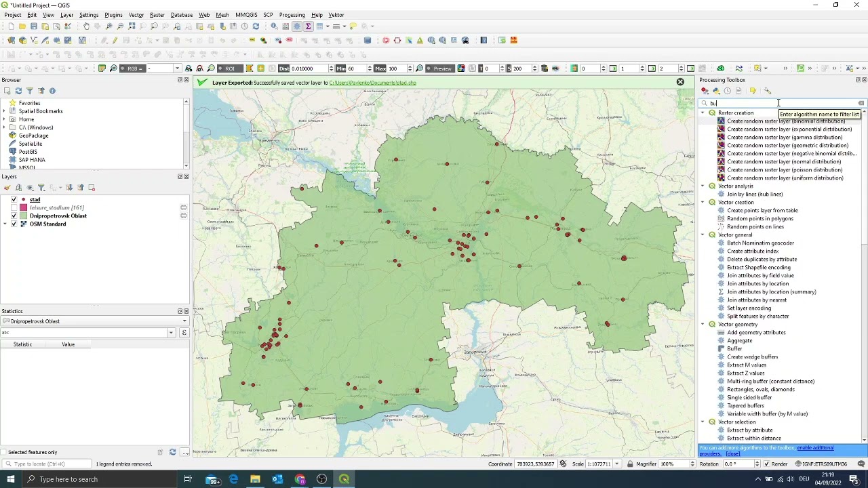The width and height of the screenshot is (868, 488).
Task: Open the Data Source Manager icon
Action: pyautogui.click(x=11, y=40)
